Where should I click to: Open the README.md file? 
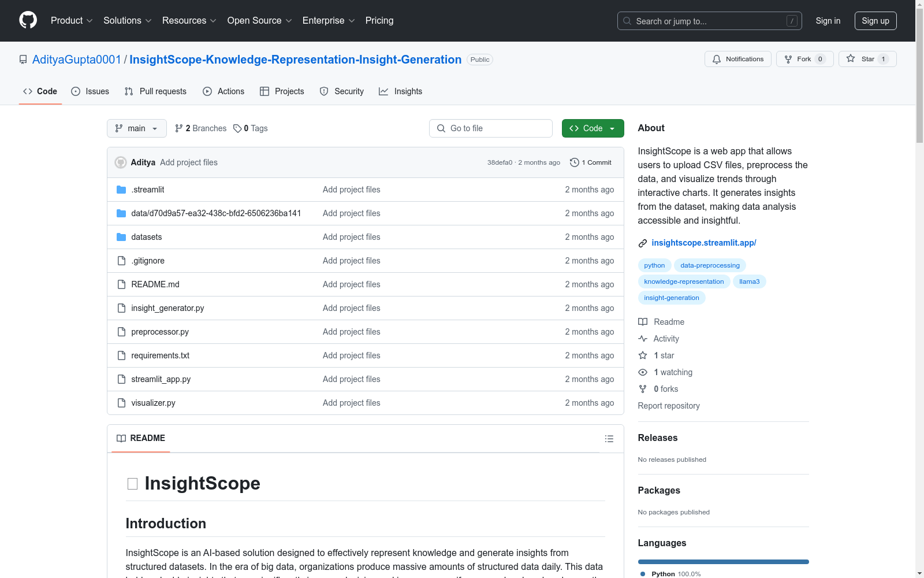point(155,284)
